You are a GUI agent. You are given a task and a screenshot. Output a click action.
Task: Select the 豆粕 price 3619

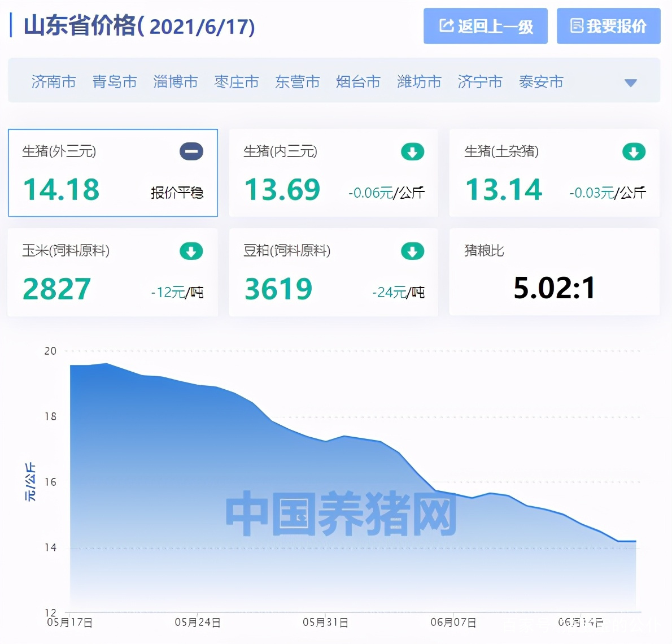tap(278, 289)
